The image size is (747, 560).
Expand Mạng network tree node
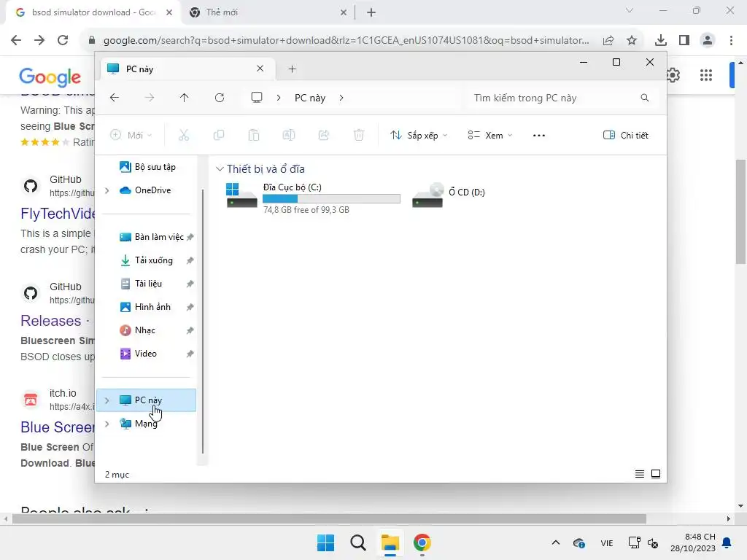tap(107, 424)
